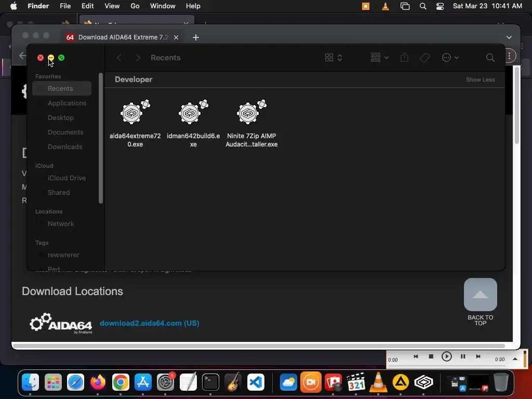The width and height of the screenshot is (532, 399).
Task: Go forward in Finder window
Action: [138, 58]
